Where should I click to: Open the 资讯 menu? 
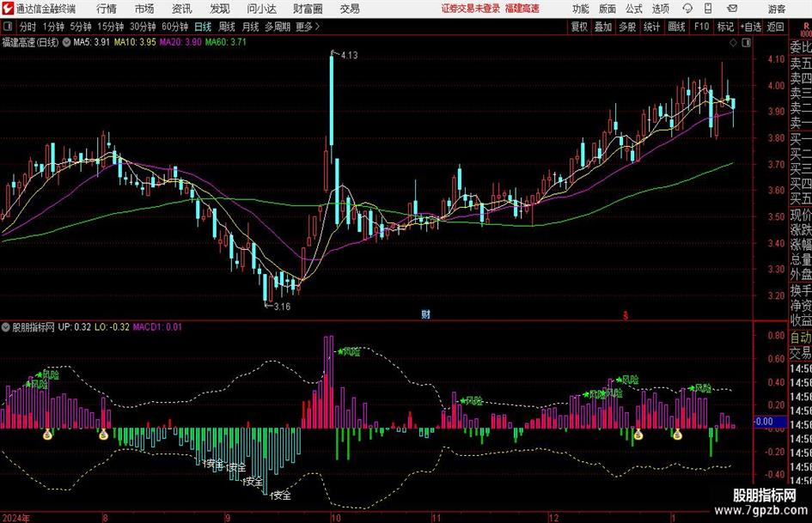click(x=181, y=9)
